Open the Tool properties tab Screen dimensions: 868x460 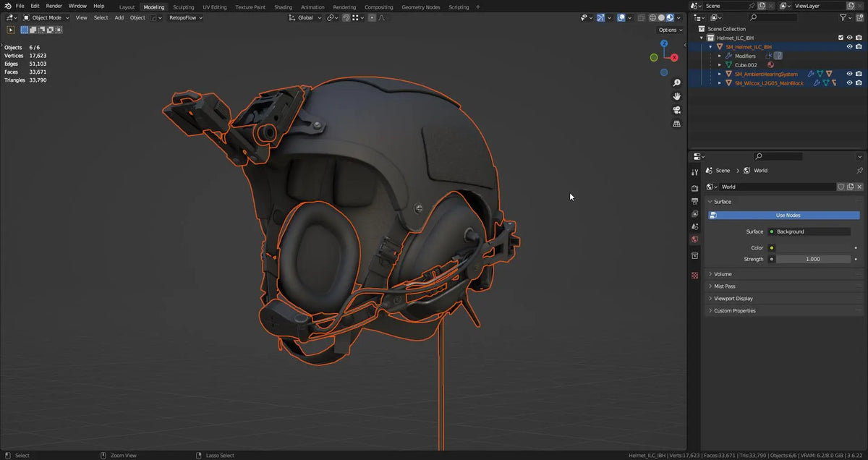tap(695, 172)
